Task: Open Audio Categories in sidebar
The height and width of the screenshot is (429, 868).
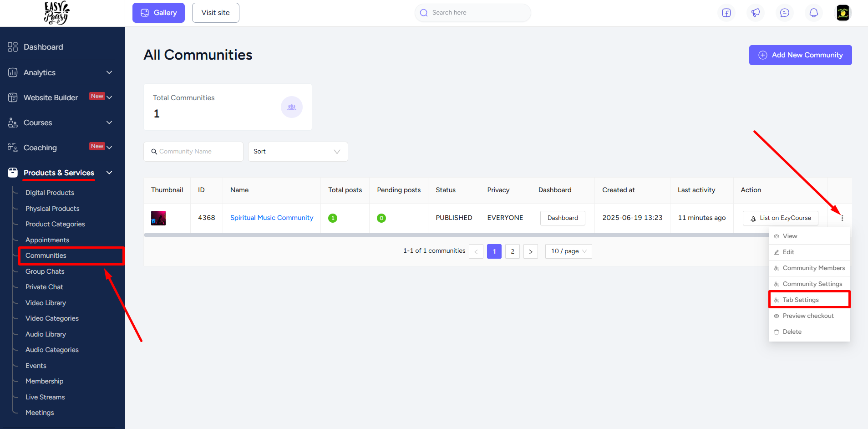Action: point(52,350)
